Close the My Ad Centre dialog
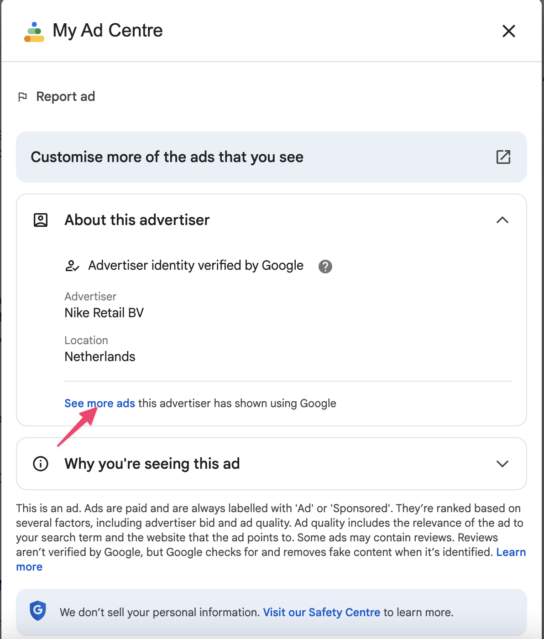The height and width of the screenshot is (639, 544). [x=509, y=31]
